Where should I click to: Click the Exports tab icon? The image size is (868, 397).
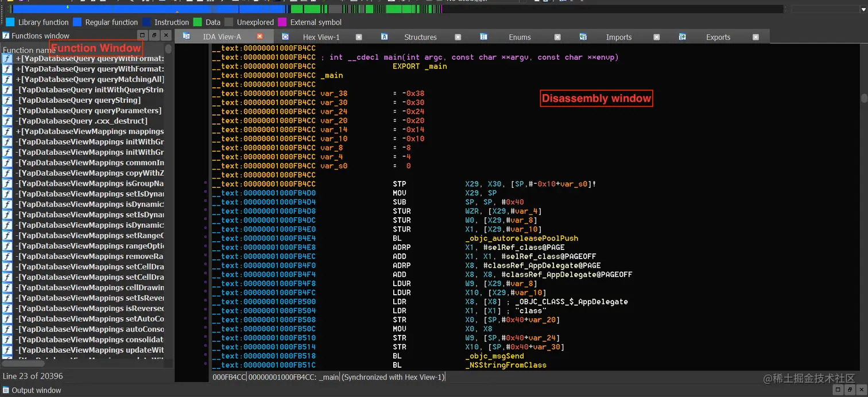click(682, 36)
